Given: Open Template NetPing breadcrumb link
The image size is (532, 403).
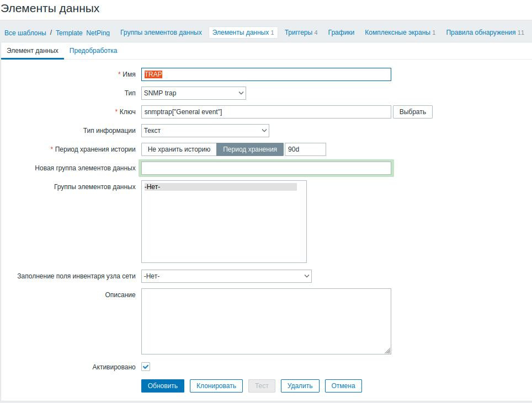Looking at the screenshot, I should click(x=83, y=33).
